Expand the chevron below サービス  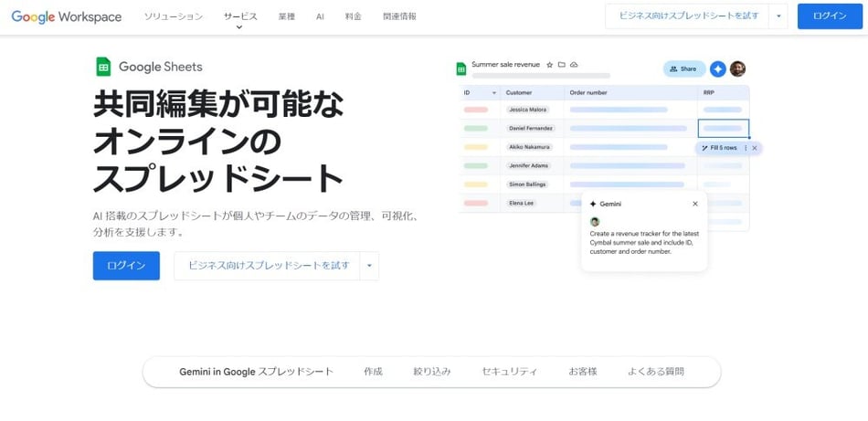pos(239,27)
